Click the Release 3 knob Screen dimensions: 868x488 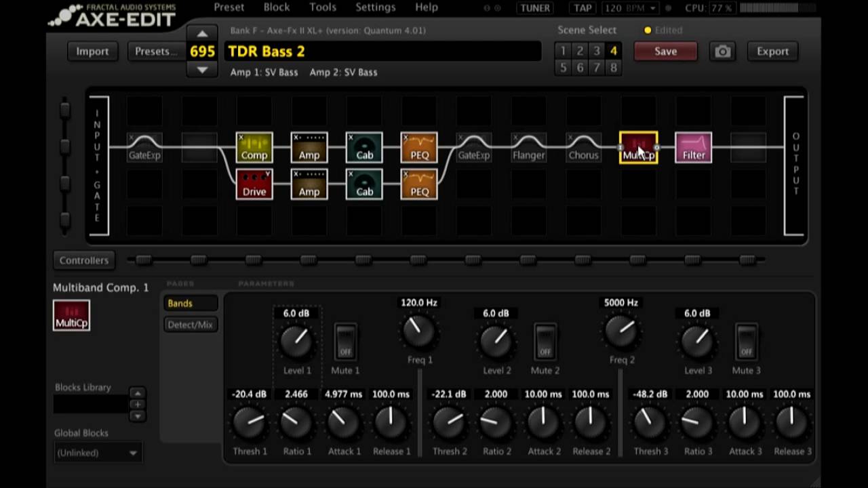[792, 422]
